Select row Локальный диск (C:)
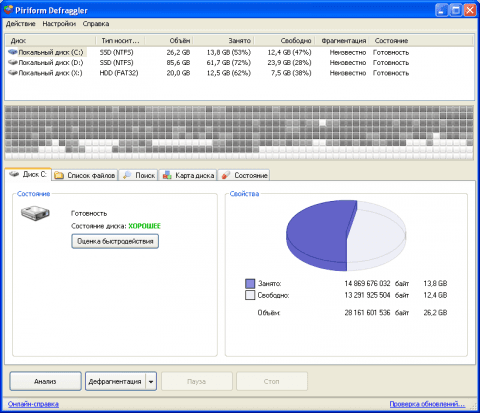The height and width of the screenshot is (413, 480). coord(240,52)
